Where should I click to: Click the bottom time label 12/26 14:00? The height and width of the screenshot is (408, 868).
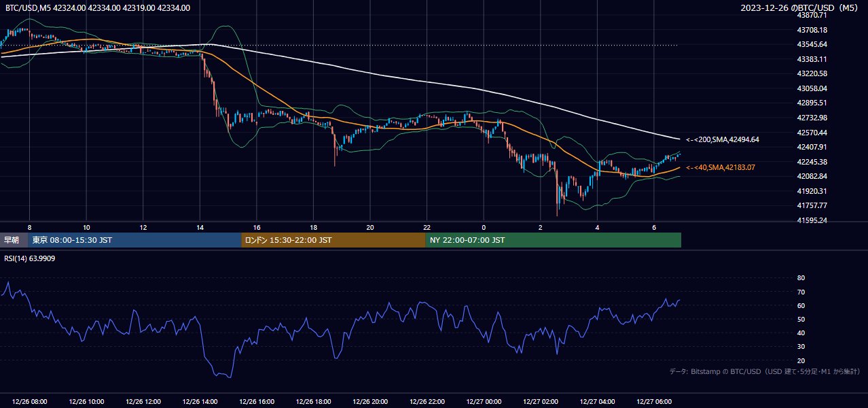(x=200, y=402)
